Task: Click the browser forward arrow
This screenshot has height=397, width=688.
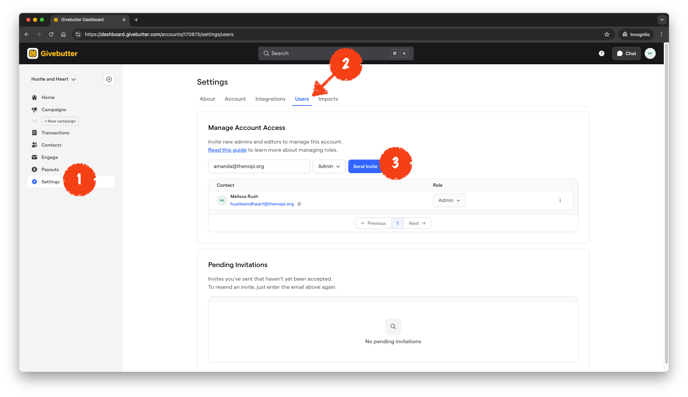Action: pyautogui.click(x=39, y=34)
